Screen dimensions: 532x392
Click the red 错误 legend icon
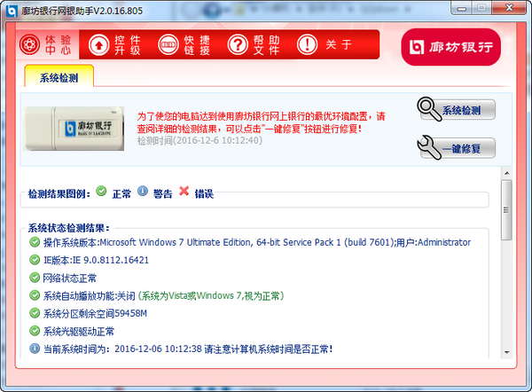pos(184,191)
